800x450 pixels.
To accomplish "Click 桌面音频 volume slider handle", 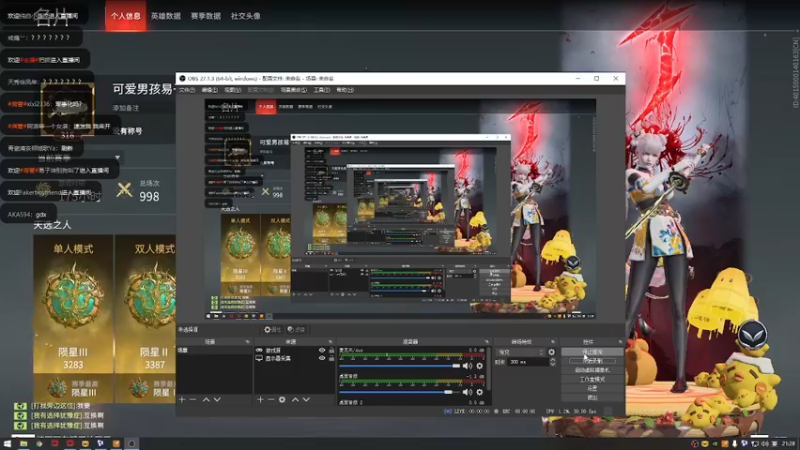I will (x=448, y=392).
